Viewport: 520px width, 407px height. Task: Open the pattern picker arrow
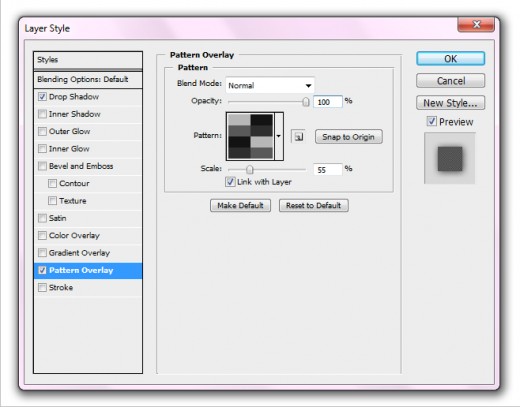[x=279, y=136]
